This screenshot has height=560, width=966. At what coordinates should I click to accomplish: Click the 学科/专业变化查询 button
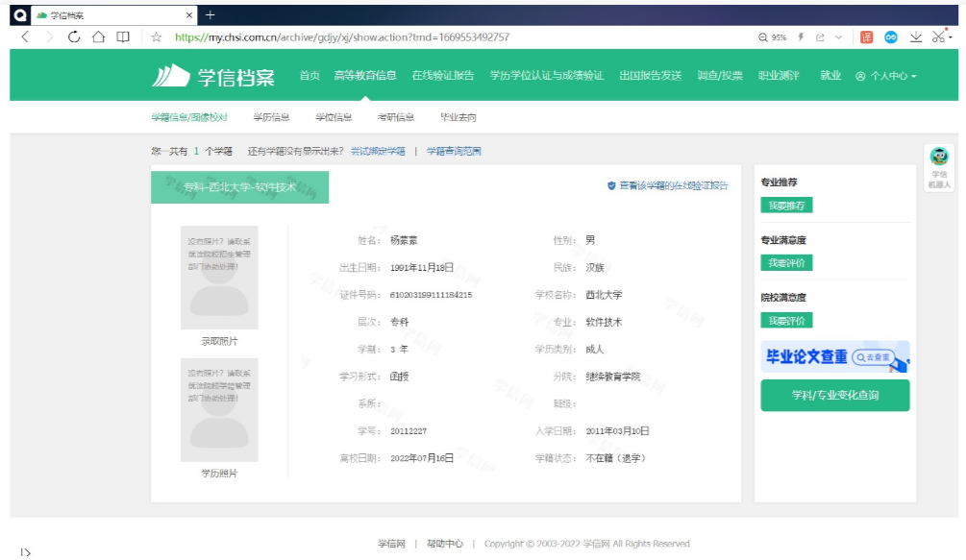click(835, 395)
